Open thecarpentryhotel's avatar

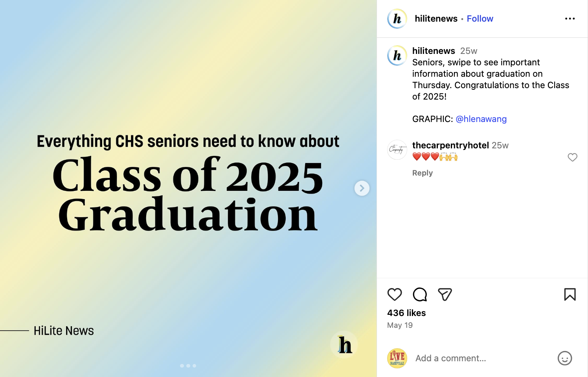coord(397,150)
